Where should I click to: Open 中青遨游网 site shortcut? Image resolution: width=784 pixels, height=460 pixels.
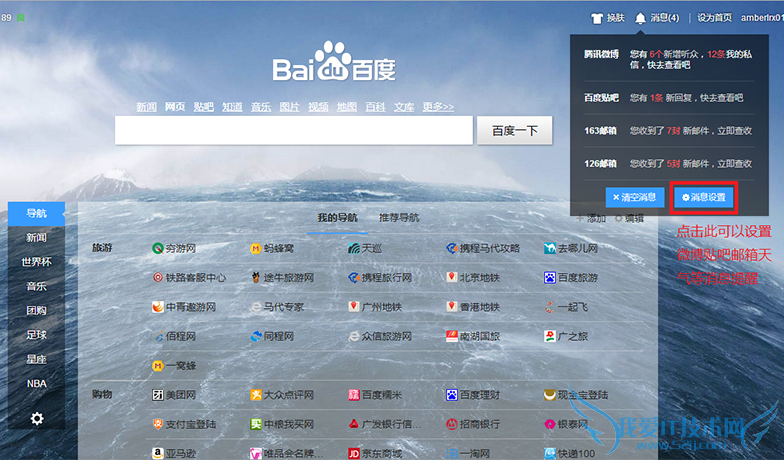click(x=184, y=307)
